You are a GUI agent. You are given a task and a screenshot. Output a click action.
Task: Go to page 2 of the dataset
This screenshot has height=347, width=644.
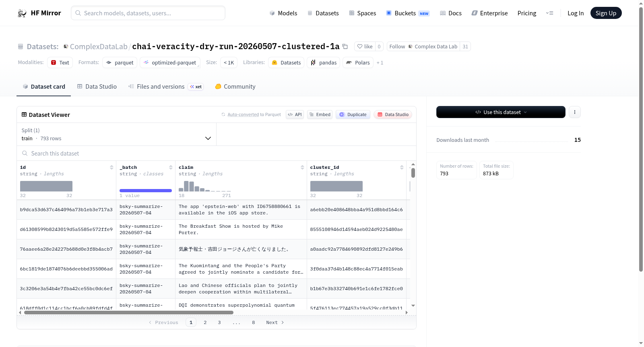tap(205, 322)
